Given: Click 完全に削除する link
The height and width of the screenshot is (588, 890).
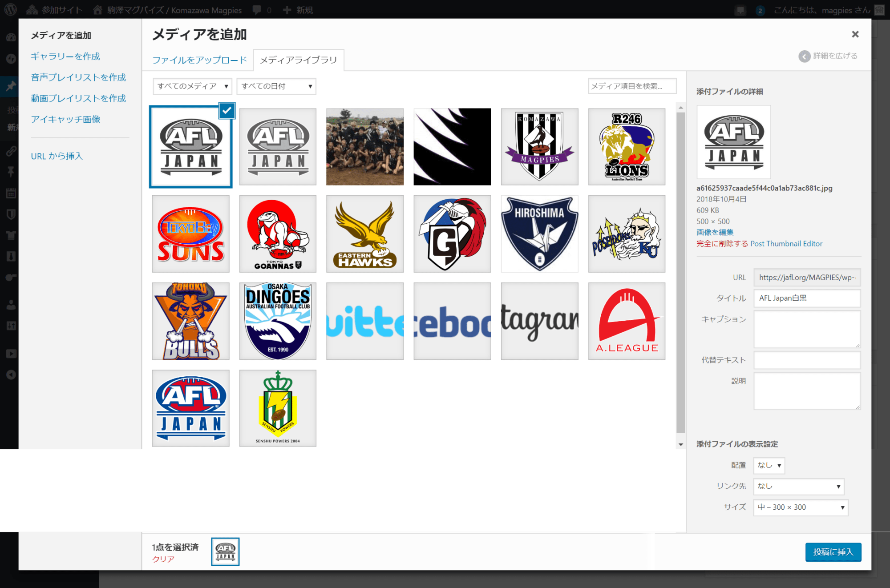Looking at the screenshot, I should click(x=722, y=244).
